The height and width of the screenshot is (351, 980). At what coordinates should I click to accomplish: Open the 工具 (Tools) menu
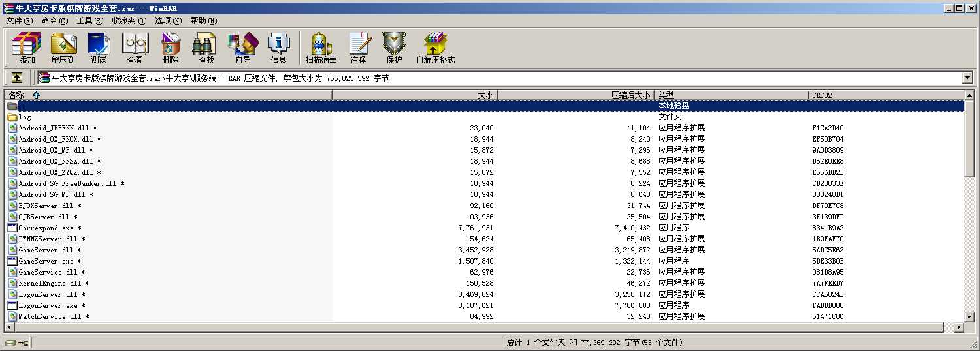click(x=90, y=21)
